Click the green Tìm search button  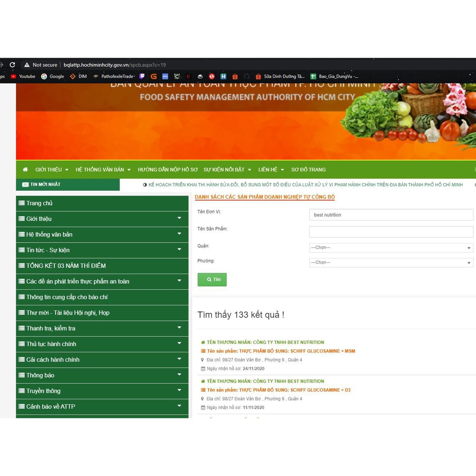click(x=212, y=279)
